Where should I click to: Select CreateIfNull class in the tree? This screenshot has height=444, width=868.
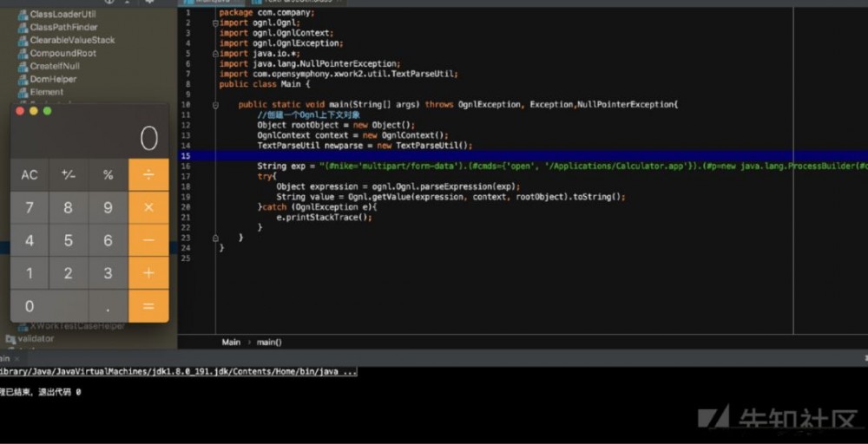tap(55, 67)
